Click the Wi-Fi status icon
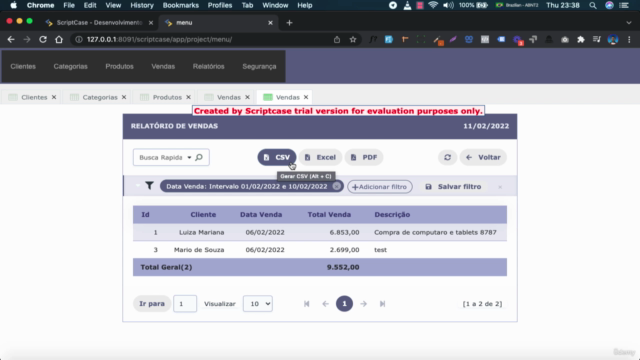The image size is (640, 360). tap(433, 5)
